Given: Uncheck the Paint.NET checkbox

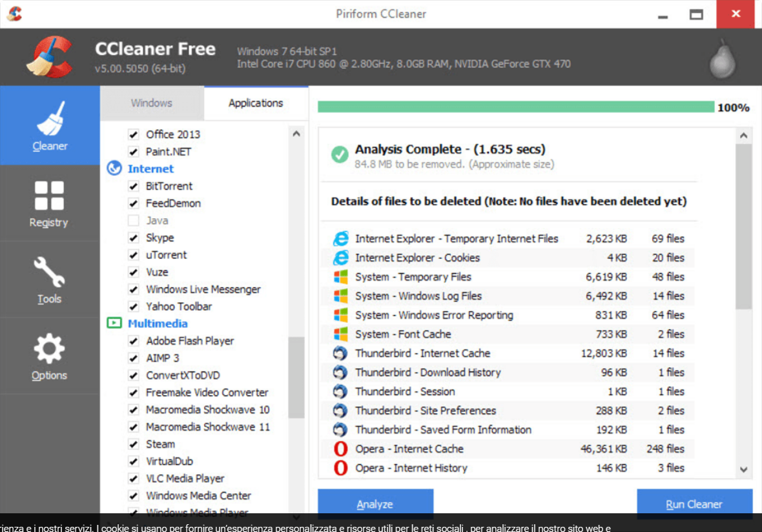Looking at the screenshot, I should click(x=134, y=152).
